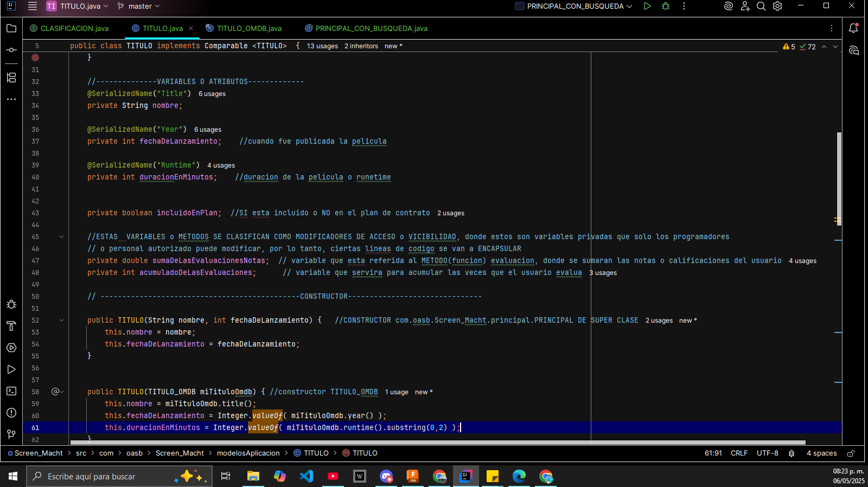This screenshot has height=487, width=868.
Task: Click Screen_Macht root in breadcrumb
Action: tap(35, 453)
